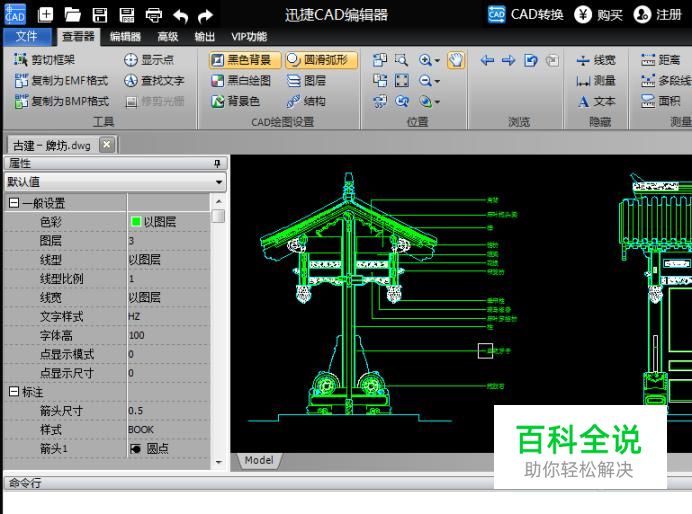The width and height of the screenshot is (692, 514).
Task: Switch to the 查看器 tab
Action: pyautogui.click(x=78, y=37)
